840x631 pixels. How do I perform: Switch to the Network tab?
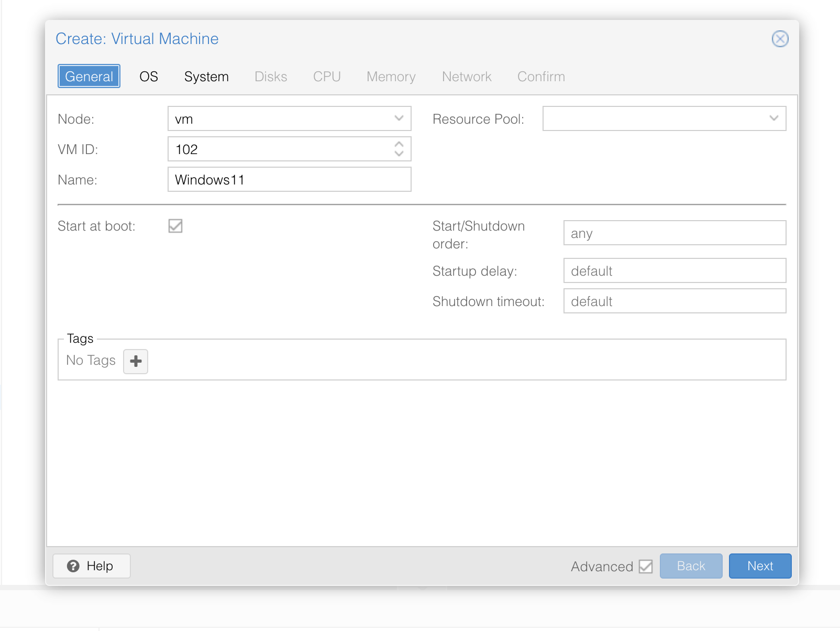pyautogui.click(x=467, y=77)
